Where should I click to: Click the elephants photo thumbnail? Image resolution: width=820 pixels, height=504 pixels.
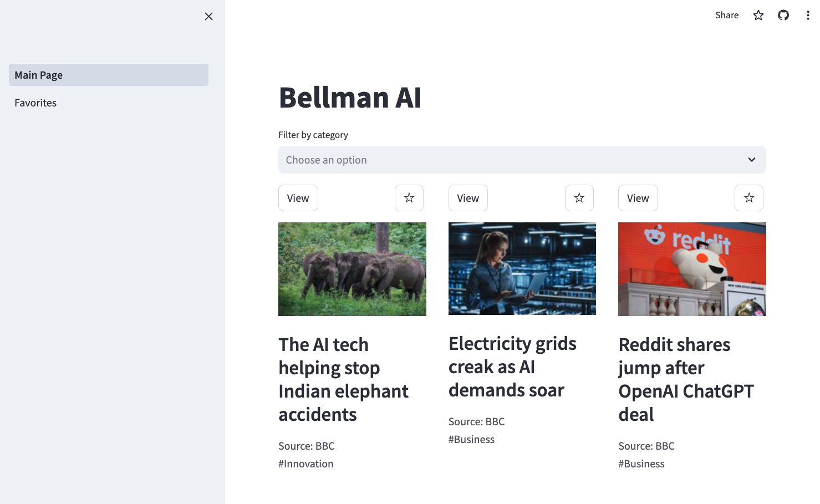(x=352, y=269)
